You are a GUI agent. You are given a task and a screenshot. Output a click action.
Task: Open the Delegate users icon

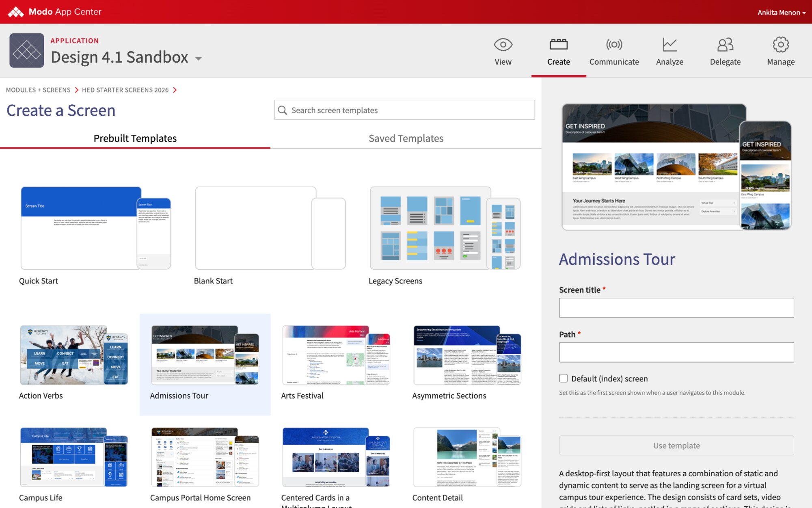tap(725, 45)
